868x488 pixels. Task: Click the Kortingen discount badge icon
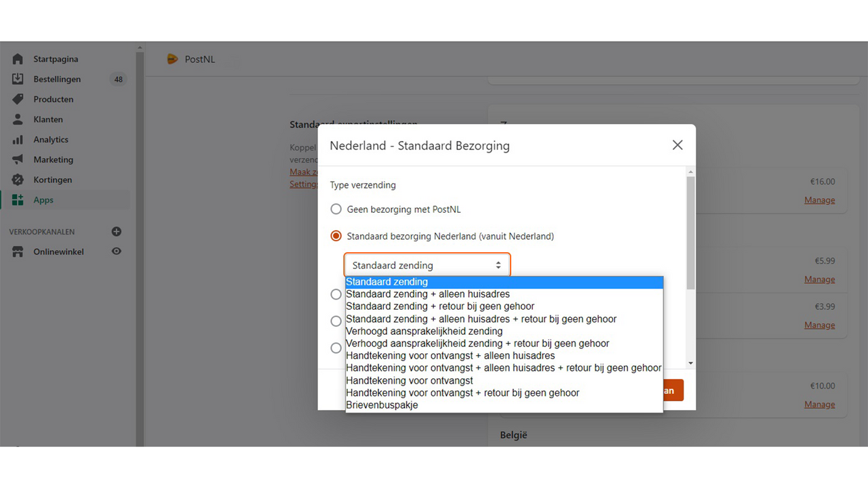pos(18,180)
